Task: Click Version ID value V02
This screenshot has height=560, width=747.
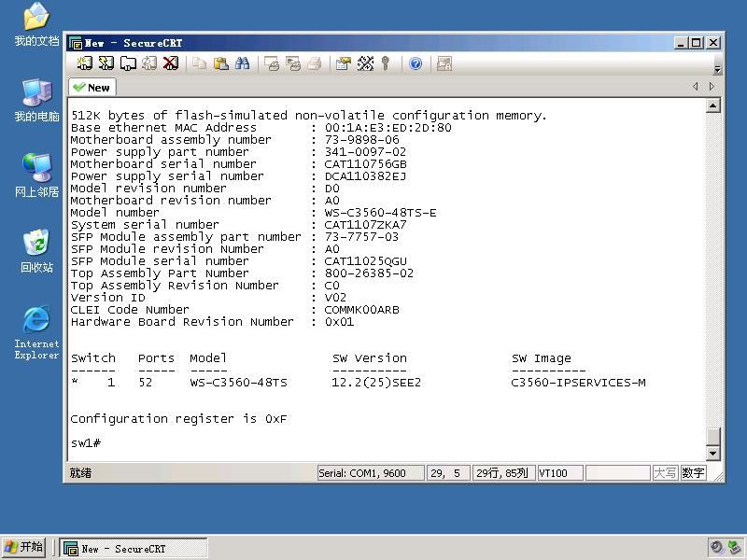Action: click(x=335, y=298)
